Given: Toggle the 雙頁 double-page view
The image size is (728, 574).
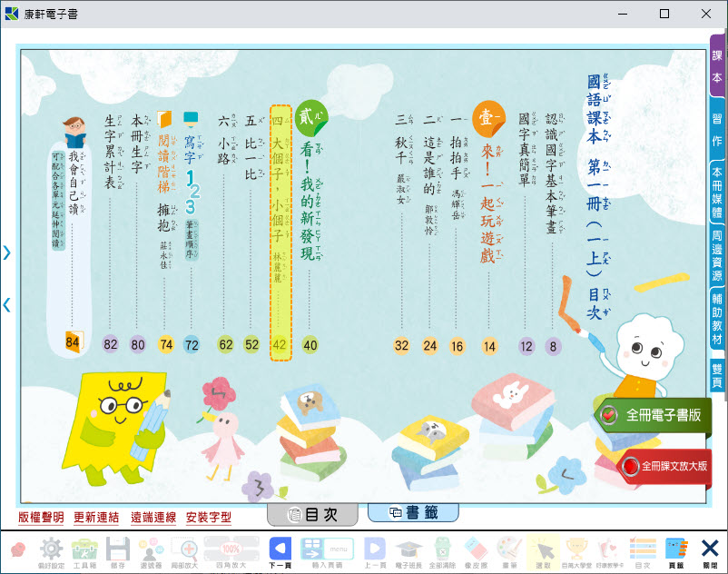Looking at the screenshot, I should 717,373.
